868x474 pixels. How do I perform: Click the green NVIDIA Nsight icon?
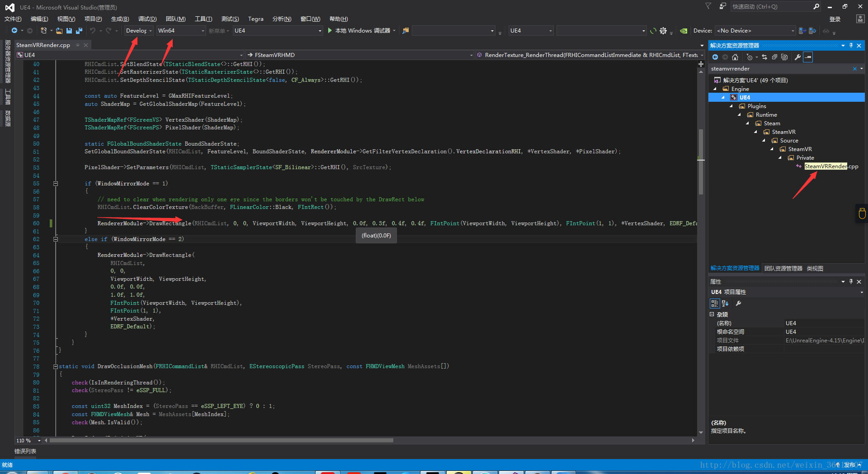[x=684, y=31]
